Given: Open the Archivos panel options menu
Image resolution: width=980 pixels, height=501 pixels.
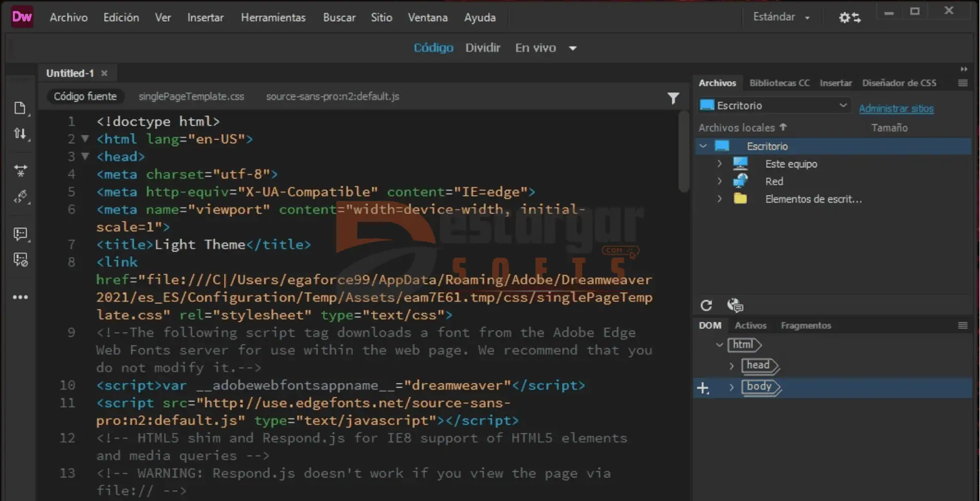Looking at the screenshot, I should (963, 83).
